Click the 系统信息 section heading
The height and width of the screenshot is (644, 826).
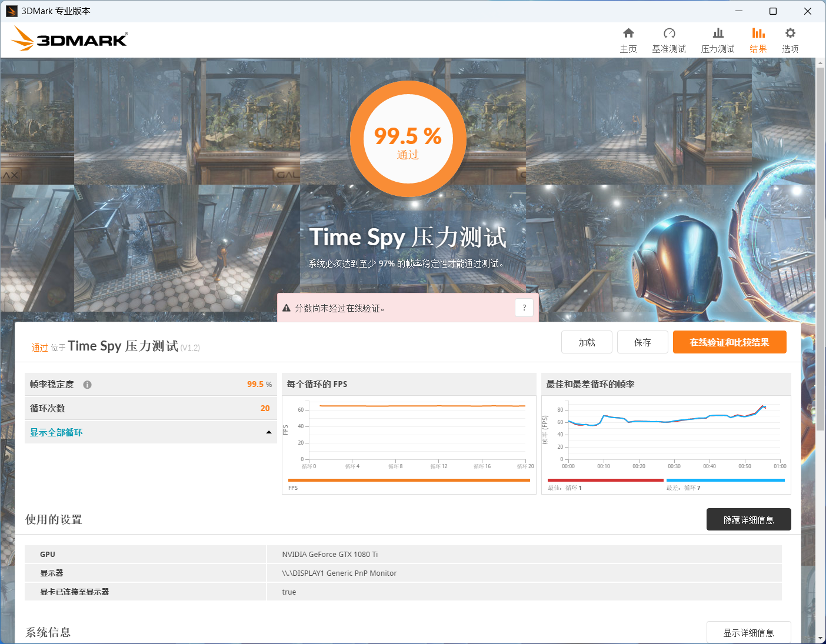(48, 632)
